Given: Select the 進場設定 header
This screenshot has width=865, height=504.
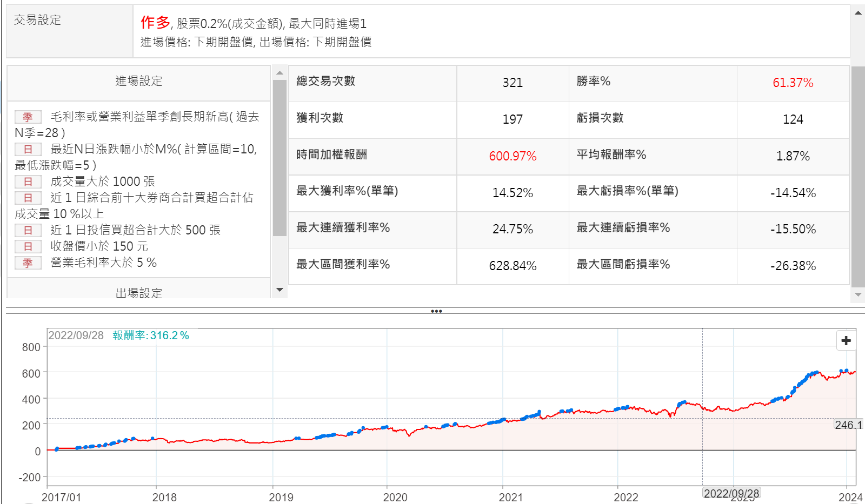Looking at the screenshot, I should pos(138,82).
